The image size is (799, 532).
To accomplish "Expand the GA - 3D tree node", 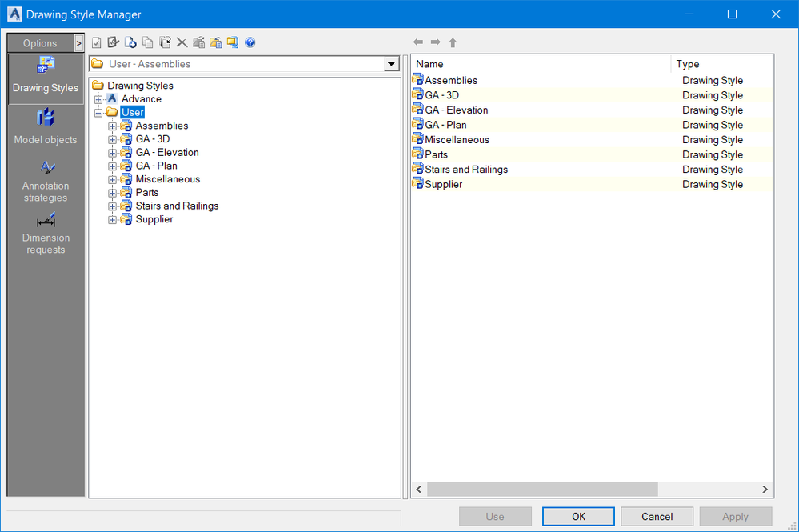I will click(112, 139).
